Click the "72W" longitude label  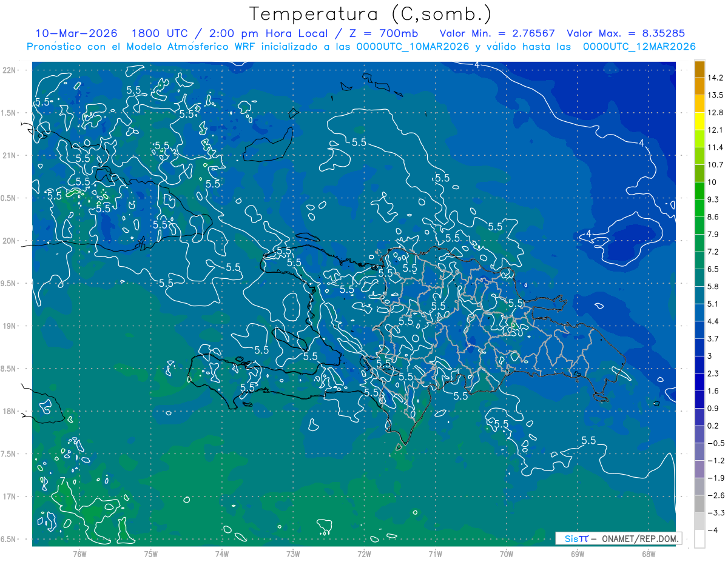pyautogui.click(x=364, y=554)
